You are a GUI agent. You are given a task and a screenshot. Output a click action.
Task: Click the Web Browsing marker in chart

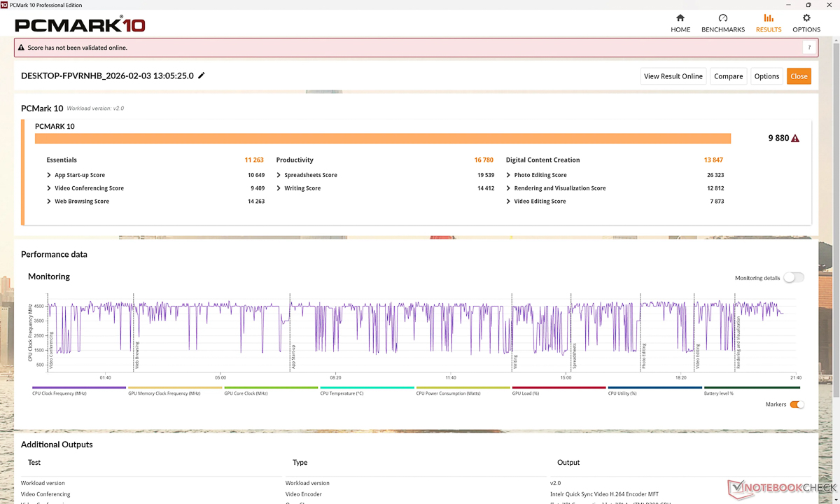[136, 356]
